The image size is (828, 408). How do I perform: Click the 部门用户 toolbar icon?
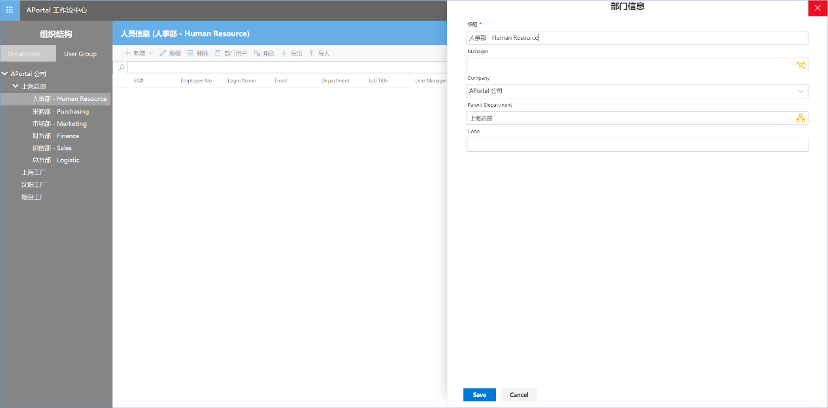(x=218, y=53)
